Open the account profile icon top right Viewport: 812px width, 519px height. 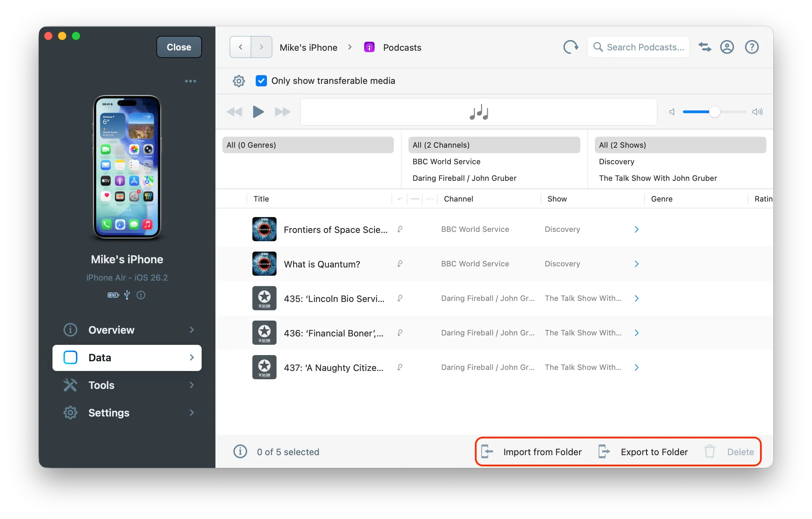[x=727, y=47]
